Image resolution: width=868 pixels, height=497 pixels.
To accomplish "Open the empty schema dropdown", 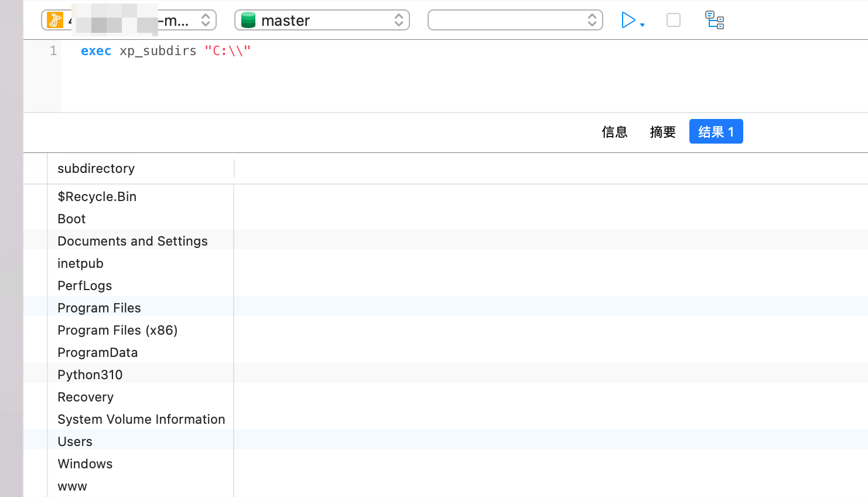I will point(515,21).
